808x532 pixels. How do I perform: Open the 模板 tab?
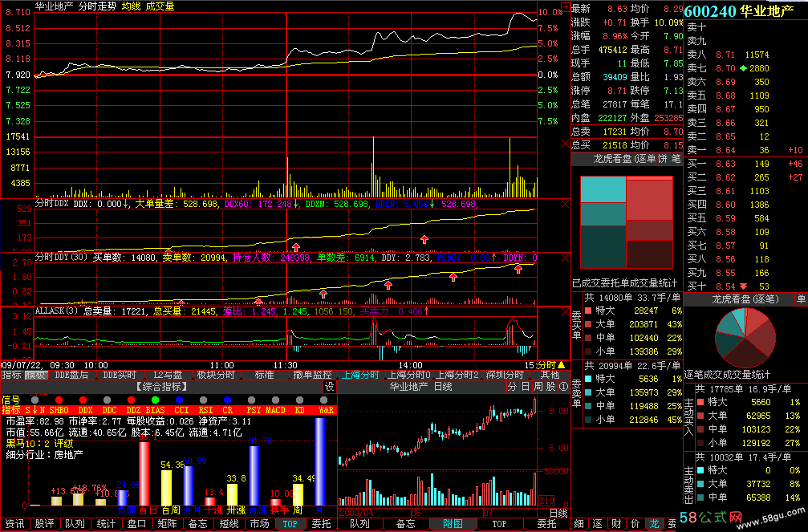pyautogui.click(x=35, y=375)
